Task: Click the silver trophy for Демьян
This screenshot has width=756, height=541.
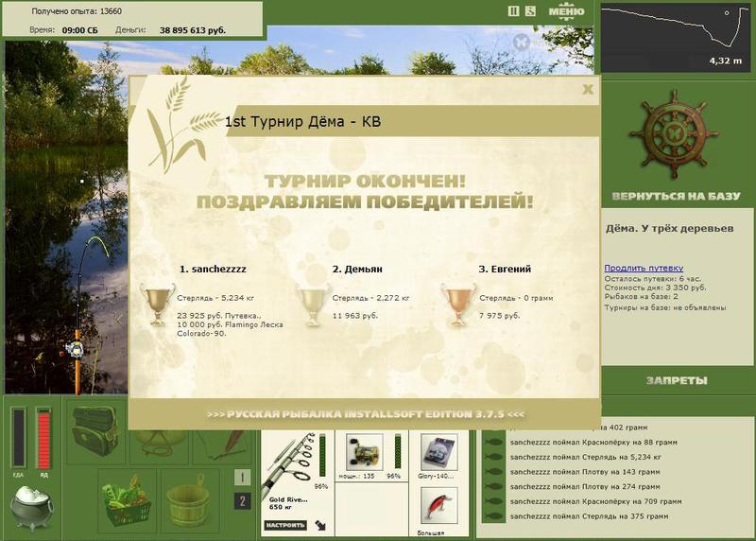Action: point(313,305)
